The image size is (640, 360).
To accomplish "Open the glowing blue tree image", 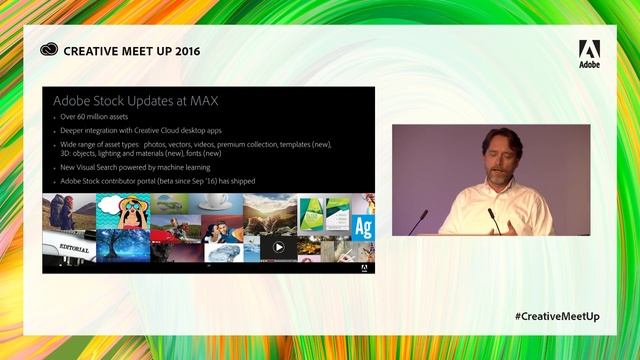I will (123, 246).
